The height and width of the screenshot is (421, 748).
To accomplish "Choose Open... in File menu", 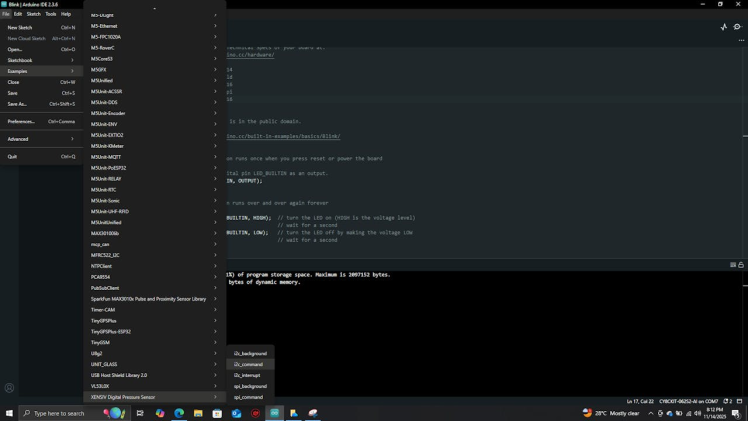I will (42, 50).
